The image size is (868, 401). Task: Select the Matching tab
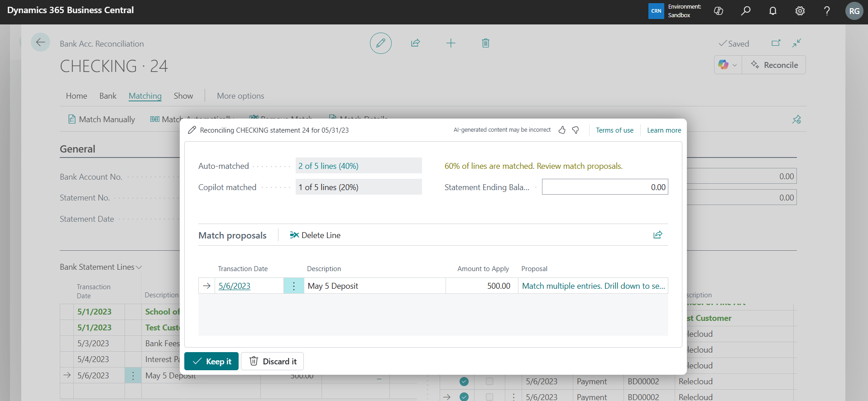pos(145,96)
